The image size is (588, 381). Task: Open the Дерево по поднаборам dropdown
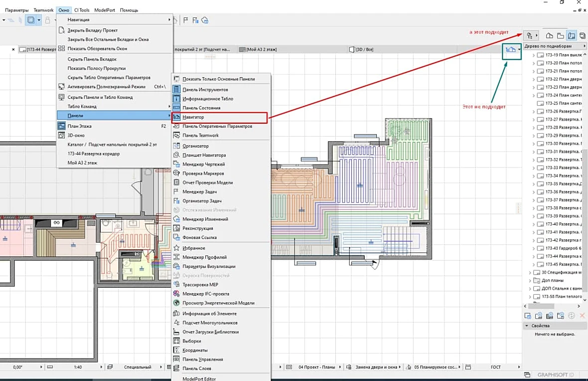(554, 46)
